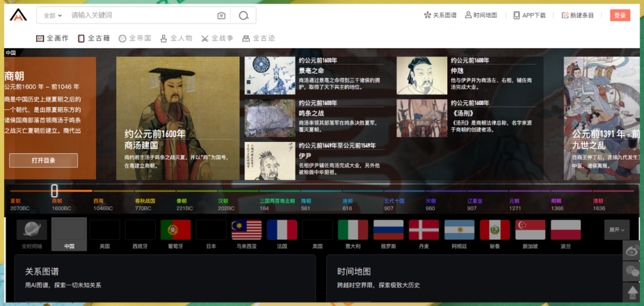Click the site logo icon
The width and height of the screenshot is (644, 306).
click(18, 15)
